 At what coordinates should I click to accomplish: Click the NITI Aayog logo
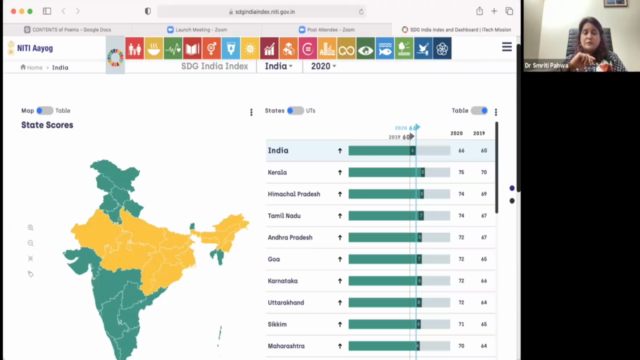coord(30,48)
